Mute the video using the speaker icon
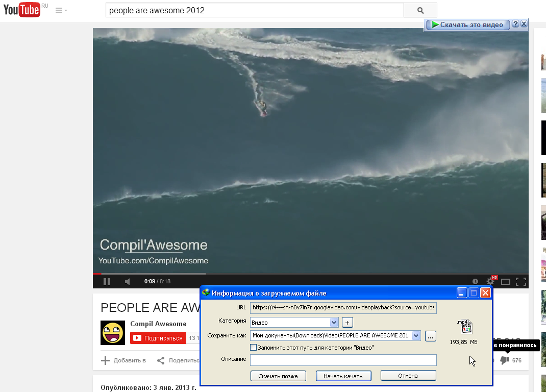Image resolution: width=546 pixels, height=392 pixels. [x=128, y=281]
